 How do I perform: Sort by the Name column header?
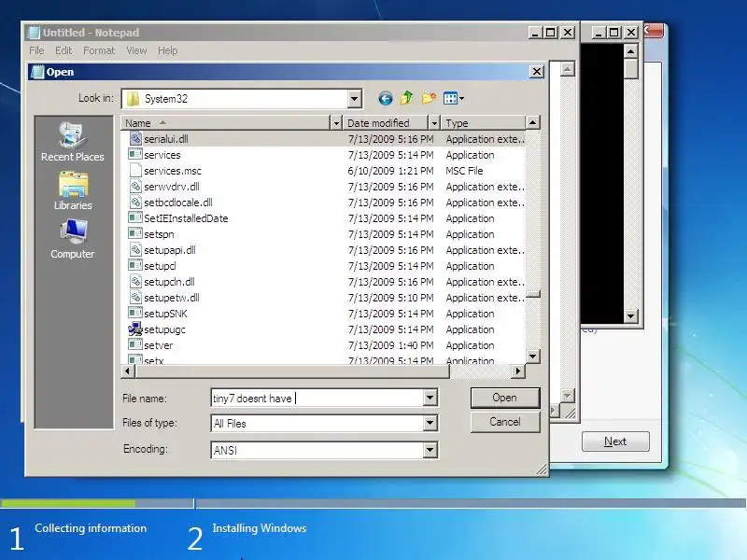pos(225,123)
